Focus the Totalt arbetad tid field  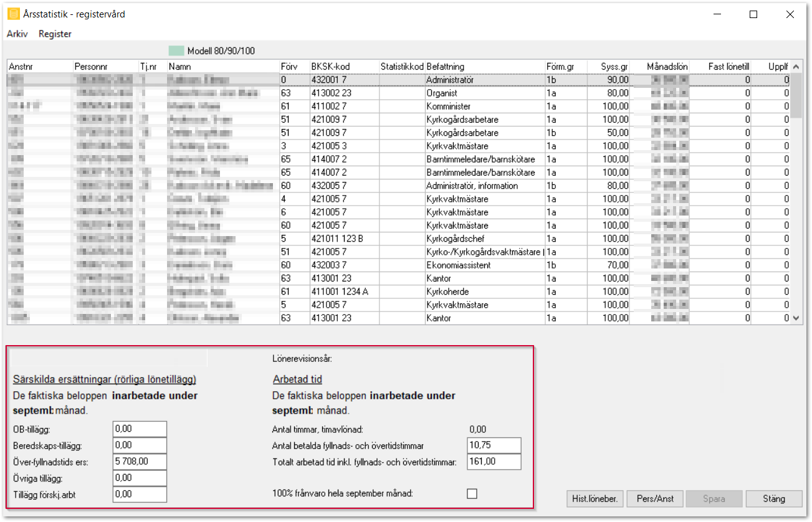click(x=494, y=462)
